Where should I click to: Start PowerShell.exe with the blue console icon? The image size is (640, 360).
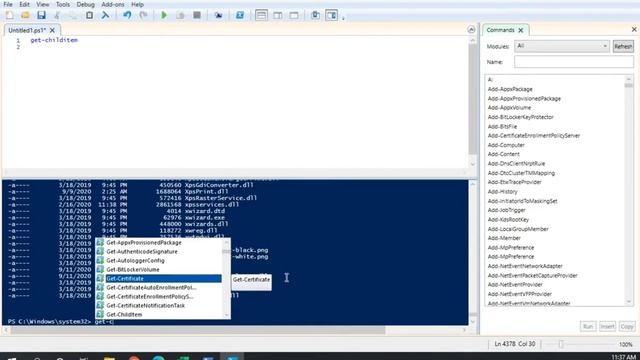coord(240,16)
